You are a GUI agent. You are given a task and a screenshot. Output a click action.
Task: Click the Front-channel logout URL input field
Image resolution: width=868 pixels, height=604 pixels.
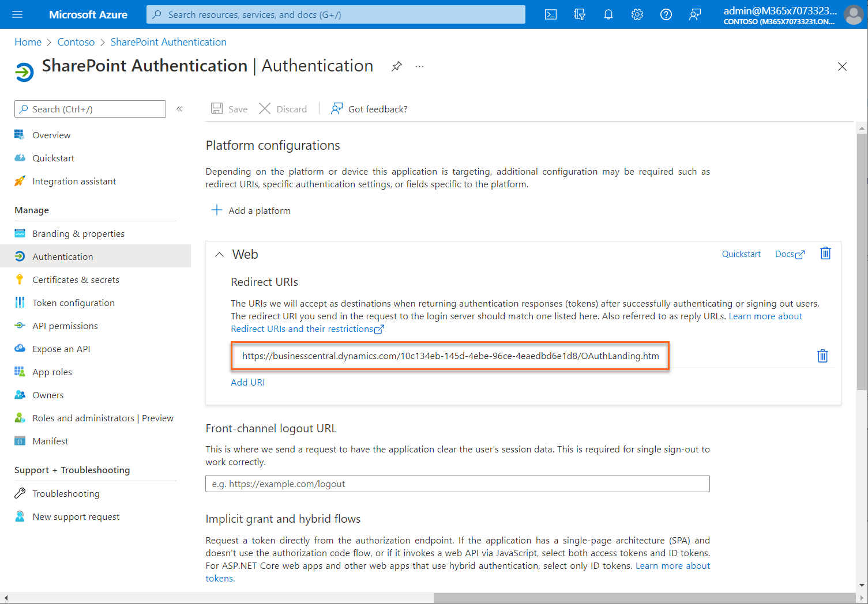click(457, 484)
